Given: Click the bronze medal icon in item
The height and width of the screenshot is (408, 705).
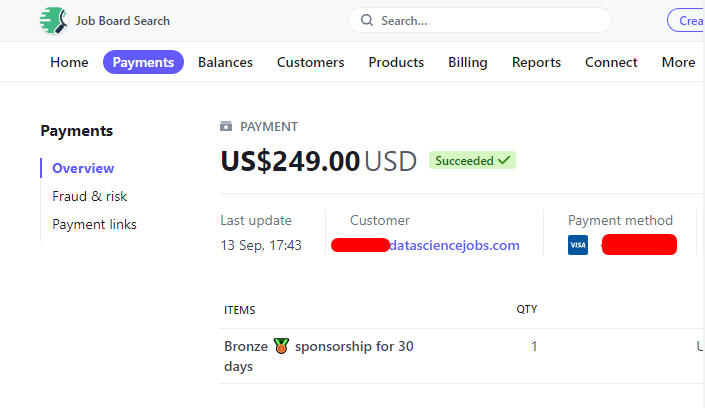Looking at the screenshot, I should pyautogui.click(x=281, y=346).
